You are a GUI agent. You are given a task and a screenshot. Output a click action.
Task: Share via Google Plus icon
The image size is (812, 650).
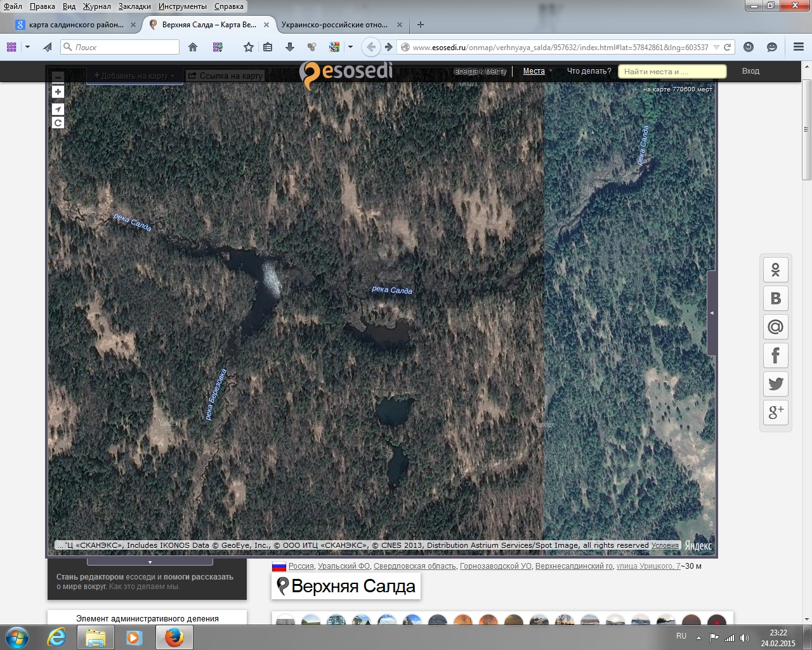coord(775,413)
